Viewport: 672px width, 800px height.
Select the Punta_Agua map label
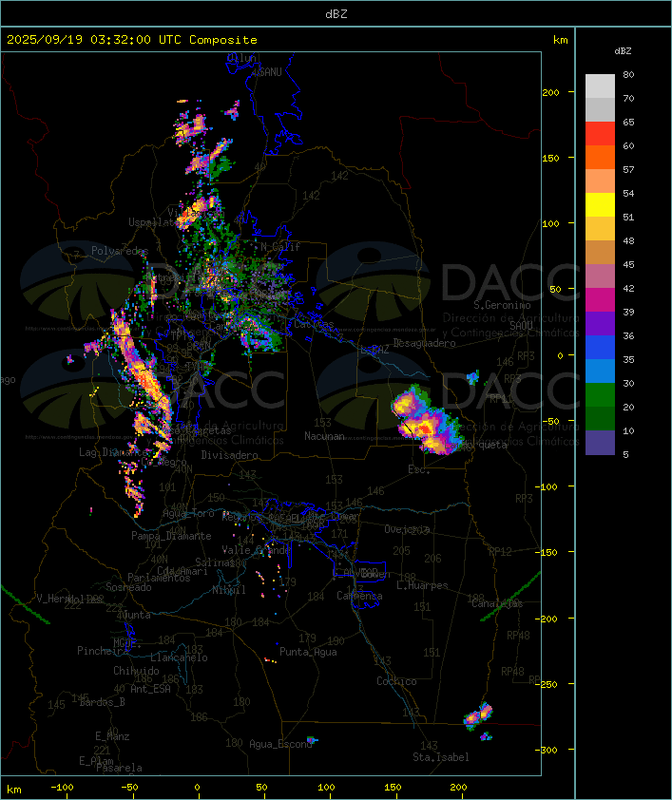pos(308,652)
